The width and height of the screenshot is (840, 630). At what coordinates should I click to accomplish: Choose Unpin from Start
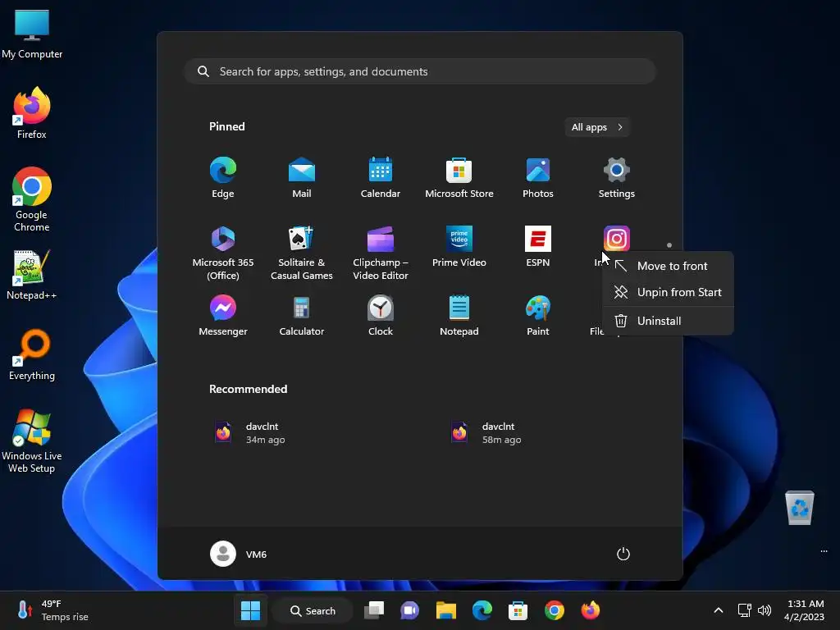pos(668,292)
